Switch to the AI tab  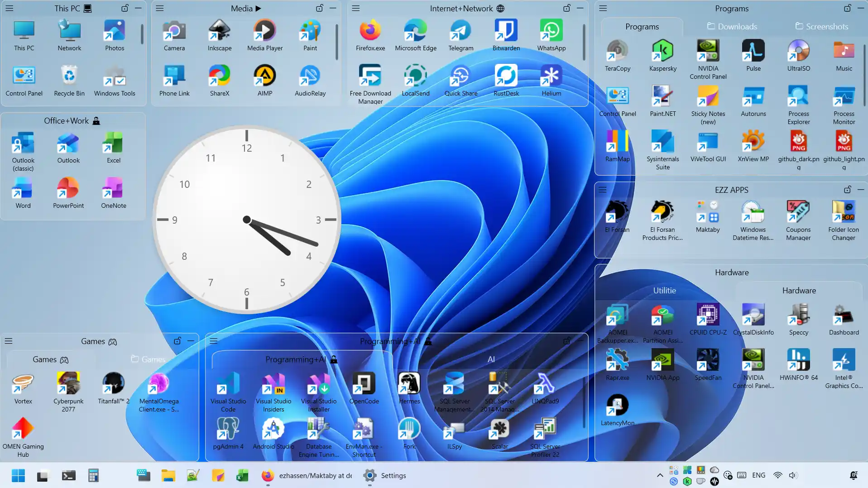tap(491, 359)
